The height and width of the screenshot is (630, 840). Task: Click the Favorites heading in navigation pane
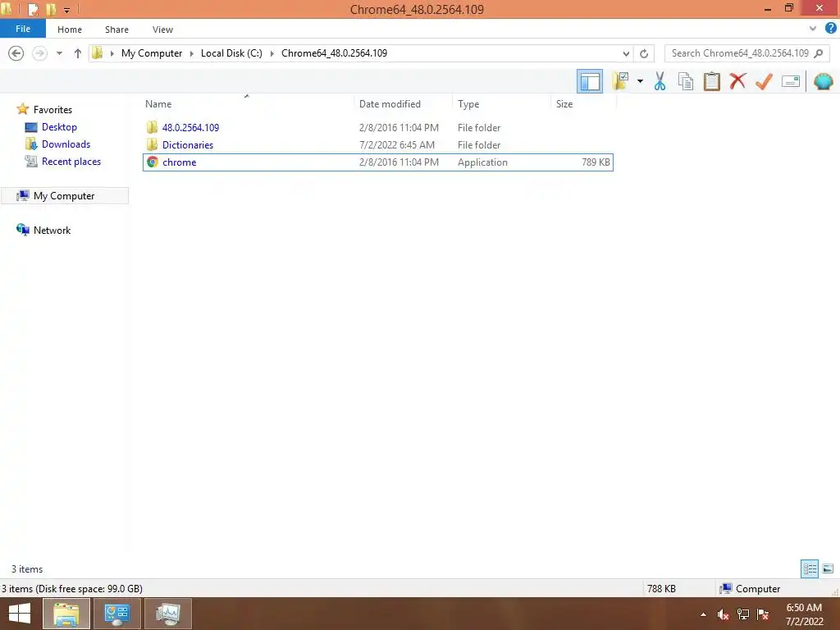click(x=52, y=109)
